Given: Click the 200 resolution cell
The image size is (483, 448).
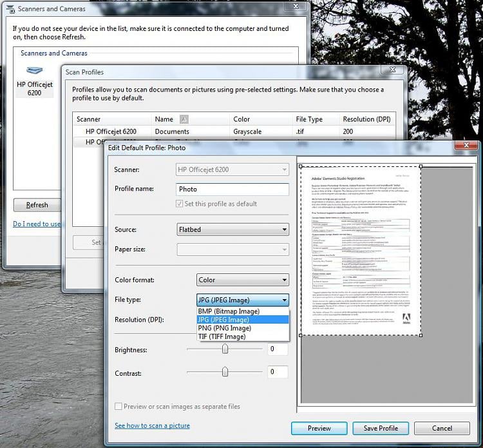Looking at the screenshot, I should pos(348,131).
